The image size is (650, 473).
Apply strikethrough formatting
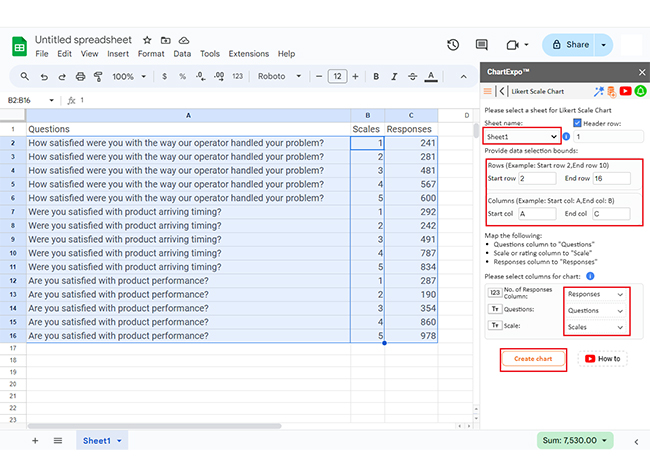click(x=412, y=76)
